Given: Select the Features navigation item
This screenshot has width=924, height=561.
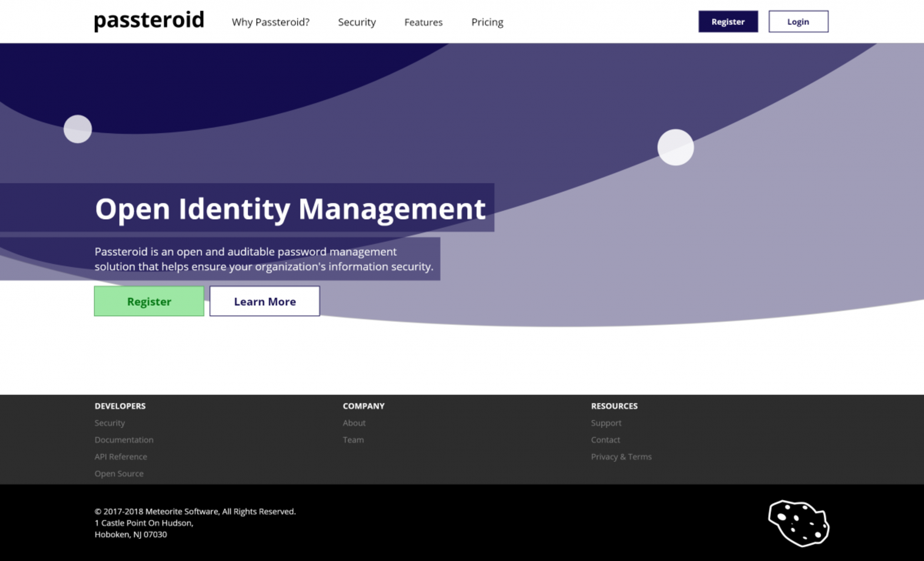Looking at the screenshot, I should click(x=423, y=22).
